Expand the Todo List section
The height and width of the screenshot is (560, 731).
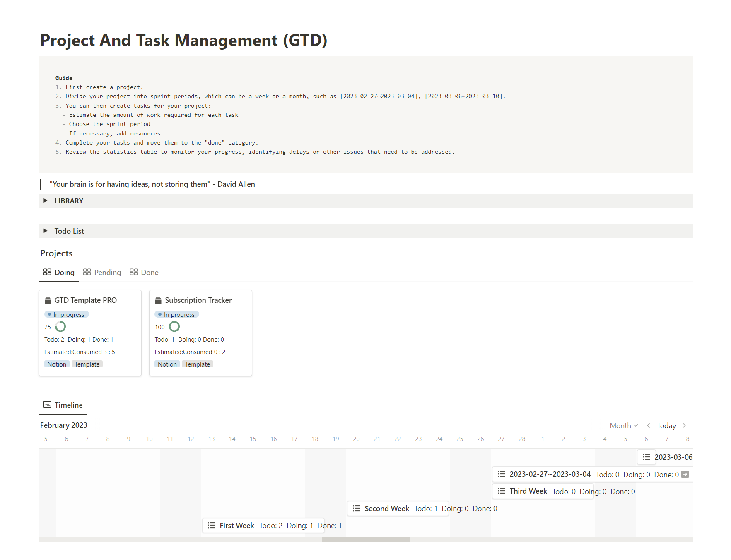click(46, 231)
